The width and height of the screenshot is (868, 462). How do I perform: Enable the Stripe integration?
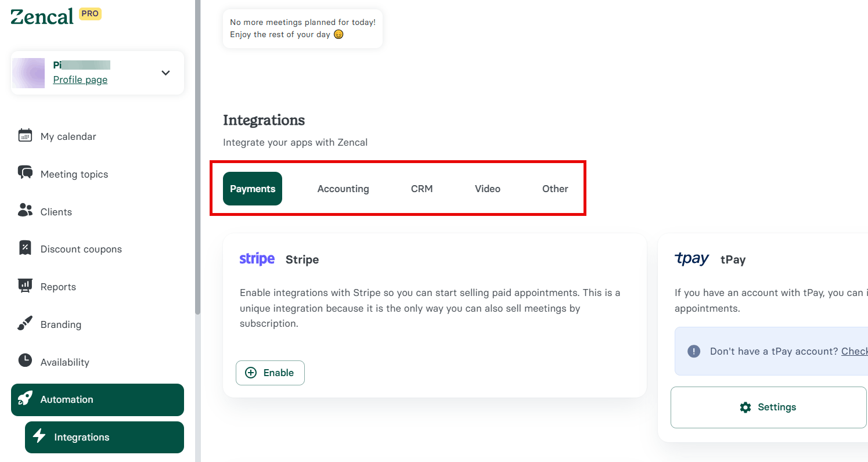[270, 373]
